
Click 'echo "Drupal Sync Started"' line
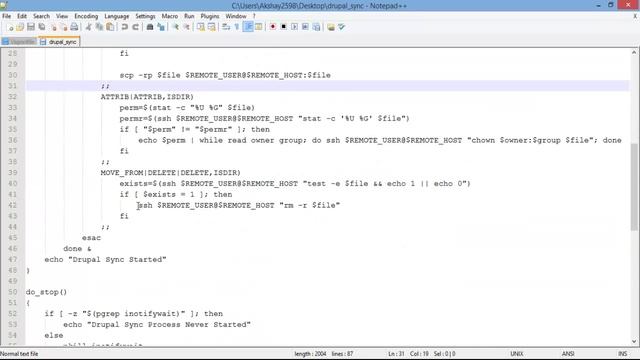(x=105, y=259)
